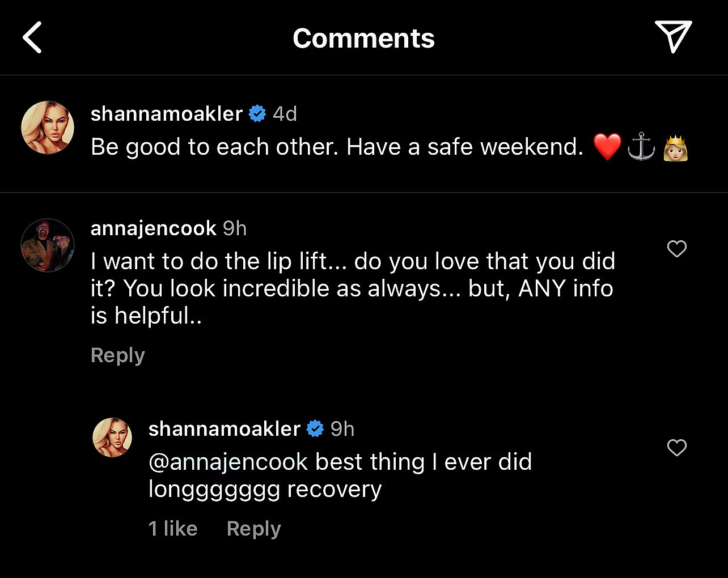Viewport: 728px width, 578px height.
Task: Click the verified badge next to shannamoakler
Action: pyautogui.click(x=259, y=113)
